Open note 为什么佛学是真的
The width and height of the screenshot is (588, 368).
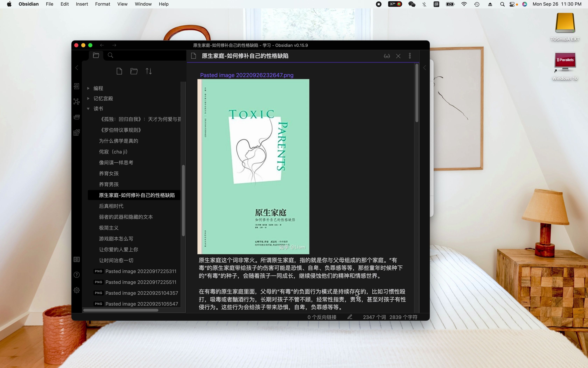[119, 141]
